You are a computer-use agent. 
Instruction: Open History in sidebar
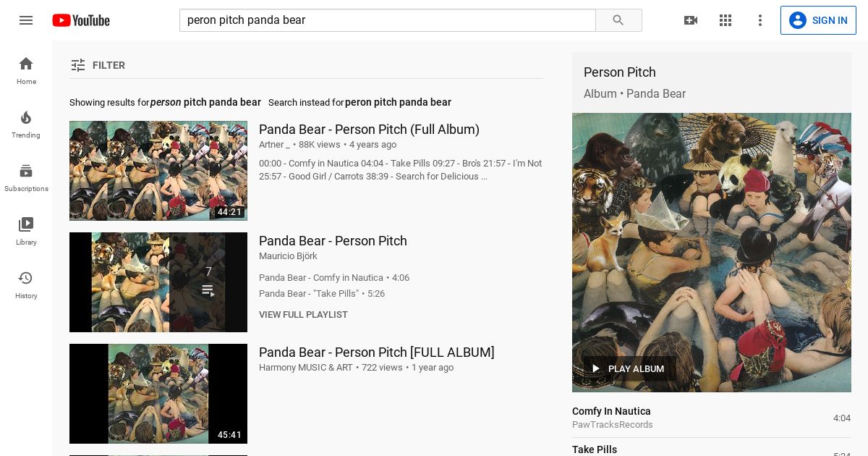click(x=26, y=284)
